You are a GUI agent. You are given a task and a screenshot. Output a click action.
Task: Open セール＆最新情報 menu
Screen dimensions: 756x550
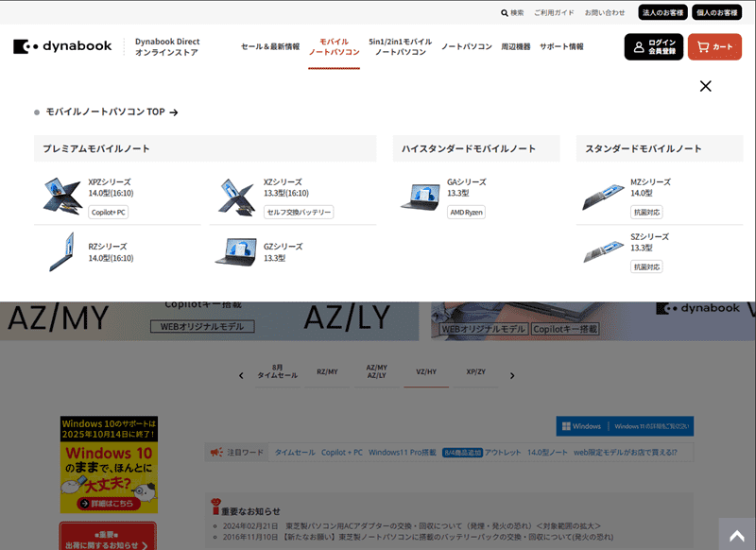tap(270, 46)
